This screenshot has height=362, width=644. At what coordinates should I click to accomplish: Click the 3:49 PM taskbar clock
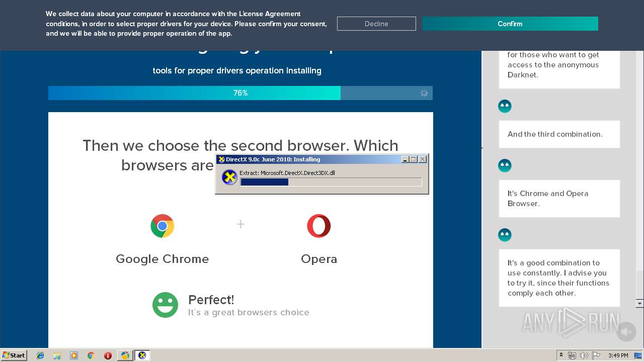coord(618,355)
